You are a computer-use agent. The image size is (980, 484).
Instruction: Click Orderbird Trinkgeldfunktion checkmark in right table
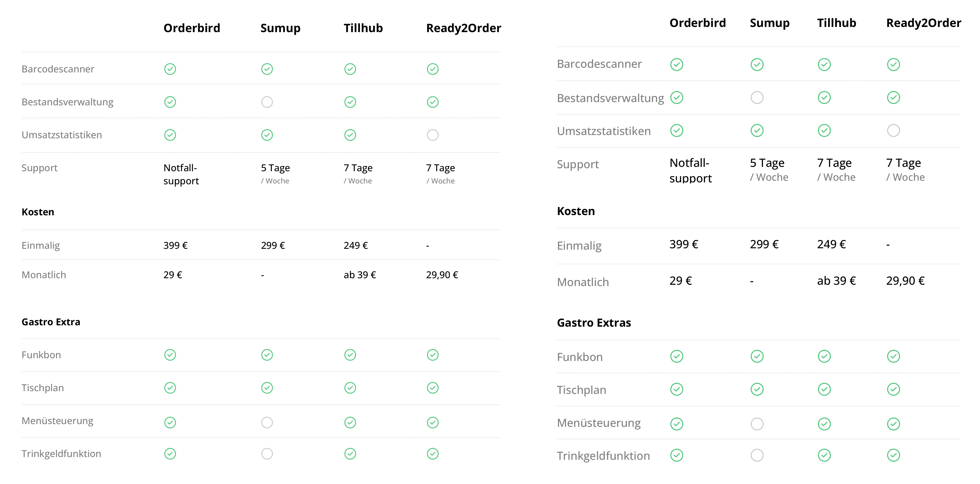(677, 455)
